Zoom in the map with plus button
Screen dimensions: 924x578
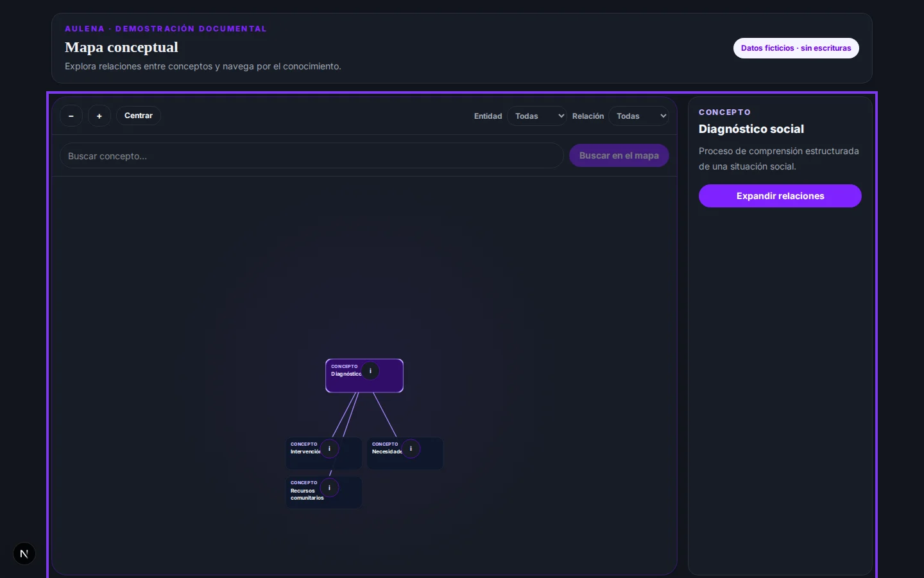[x=99, y=116]
